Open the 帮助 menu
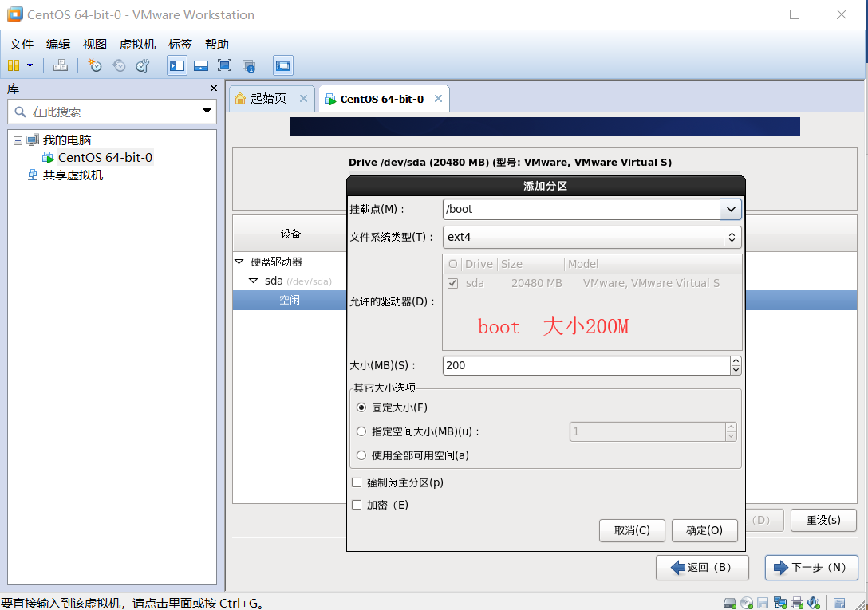Screen dimensions: 868x610 (216, 45)
